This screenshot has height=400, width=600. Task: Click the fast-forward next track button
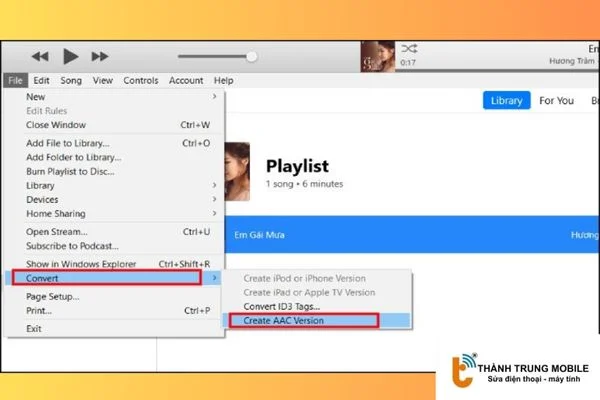[x=100, y=57]
